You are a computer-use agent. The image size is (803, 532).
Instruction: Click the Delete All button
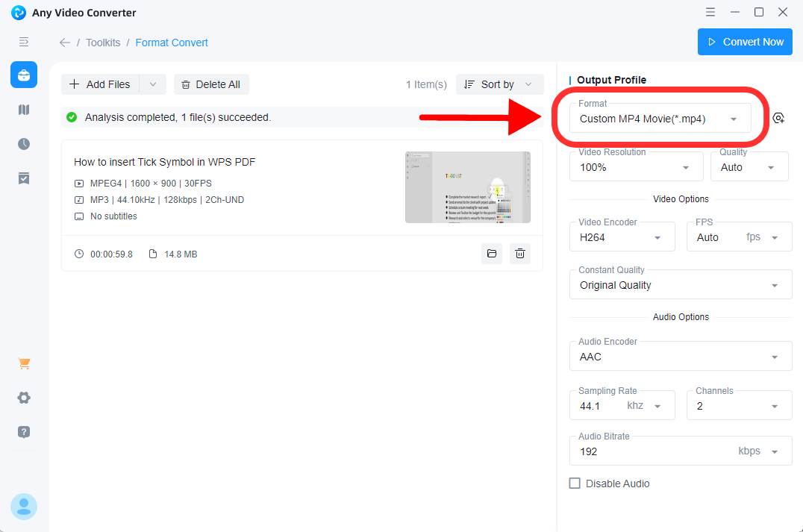tap(211, 84)
